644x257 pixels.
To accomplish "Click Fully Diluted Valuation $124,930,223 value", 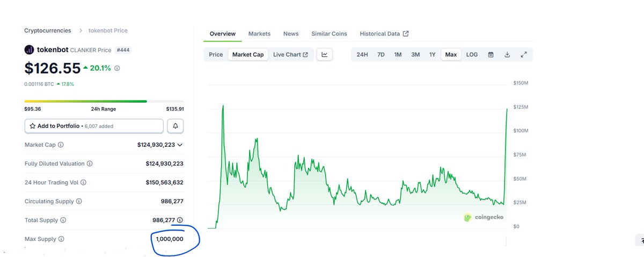I will click(x=164, y=163).
